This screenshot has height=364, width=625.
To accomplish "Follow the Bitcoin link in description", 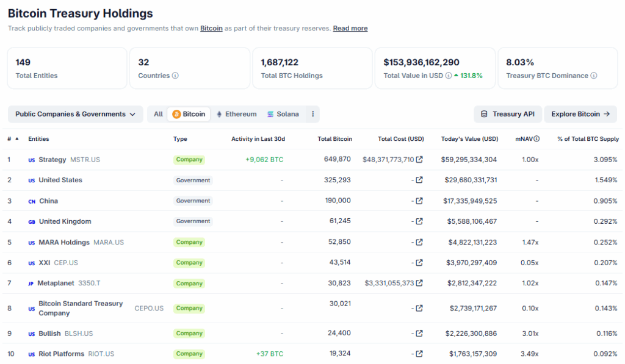I will 211,28.
